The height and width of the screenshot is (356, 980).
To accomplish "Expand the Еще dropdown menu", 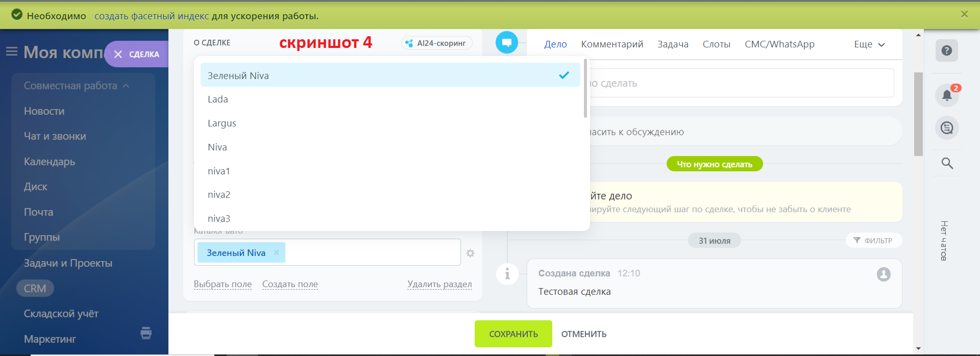I will (869, 44).
